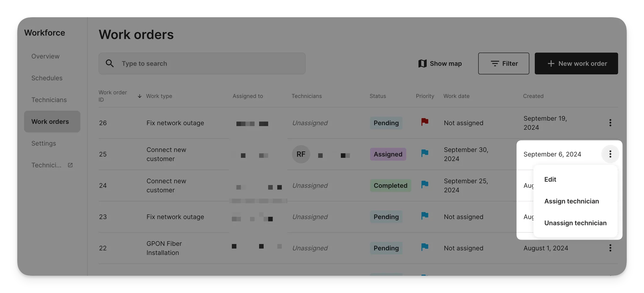Screen dimensions: 644x293
Task: Click in the Type to search field
Action: 202,63
